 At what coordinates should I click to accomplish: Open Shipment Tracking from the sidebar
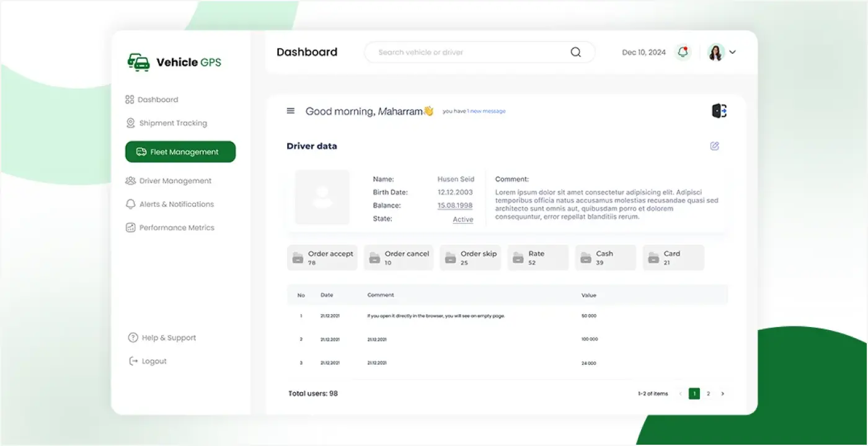(x=174, y=123)
